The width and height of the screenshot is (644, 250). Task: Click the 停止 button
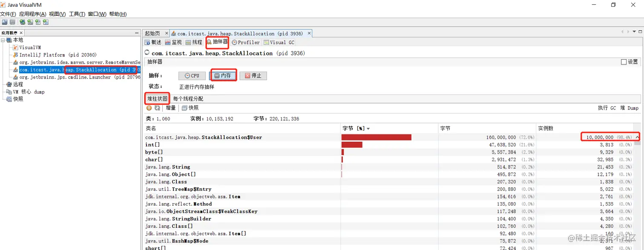253,76
